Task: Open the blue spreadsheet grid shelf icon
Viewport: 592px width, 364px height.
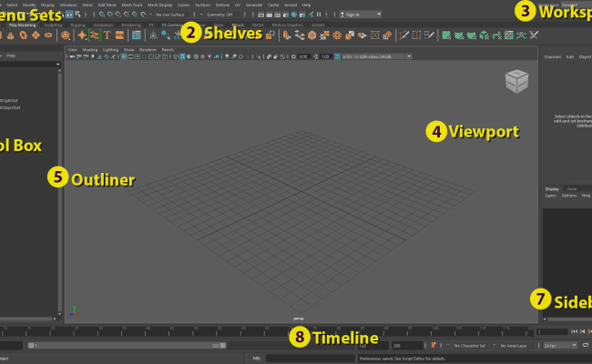Action: click(x=137, y=35)
